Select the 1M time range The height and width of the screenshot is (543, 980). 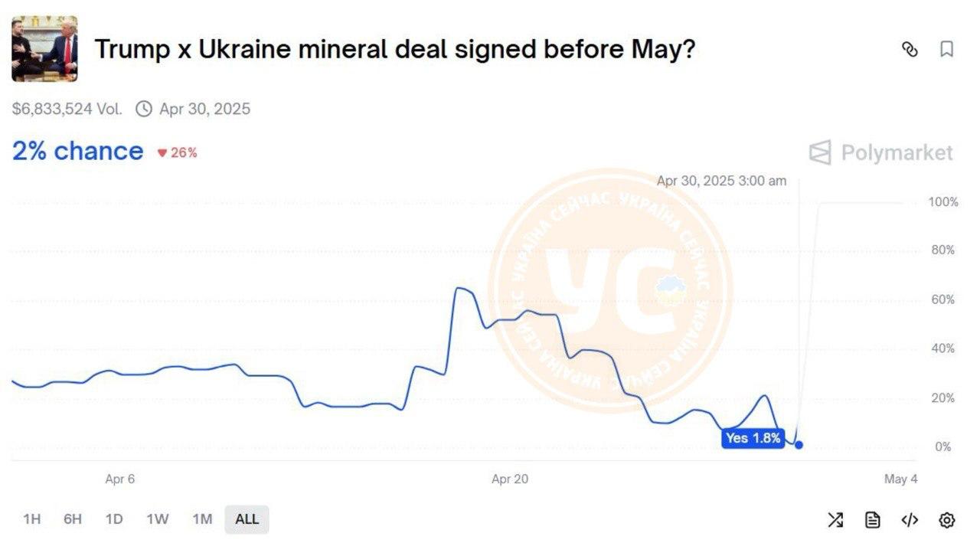click(202, 519)
